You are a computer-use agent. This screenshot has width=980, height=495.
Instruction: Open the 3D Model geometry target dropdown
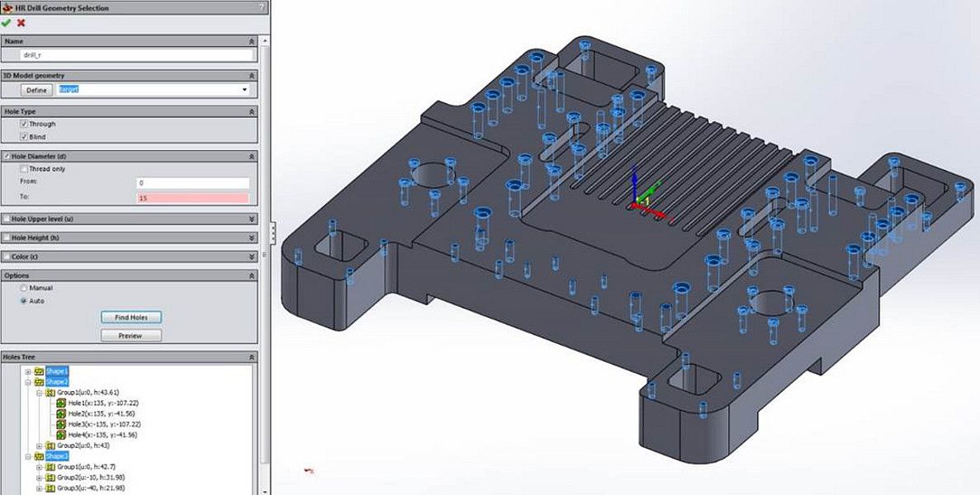tap(244, 90)
